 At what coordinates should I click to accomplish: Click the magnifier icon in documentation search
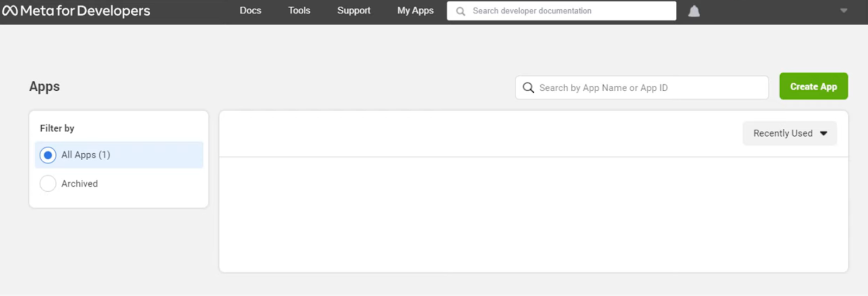click(x=461, y=11)
